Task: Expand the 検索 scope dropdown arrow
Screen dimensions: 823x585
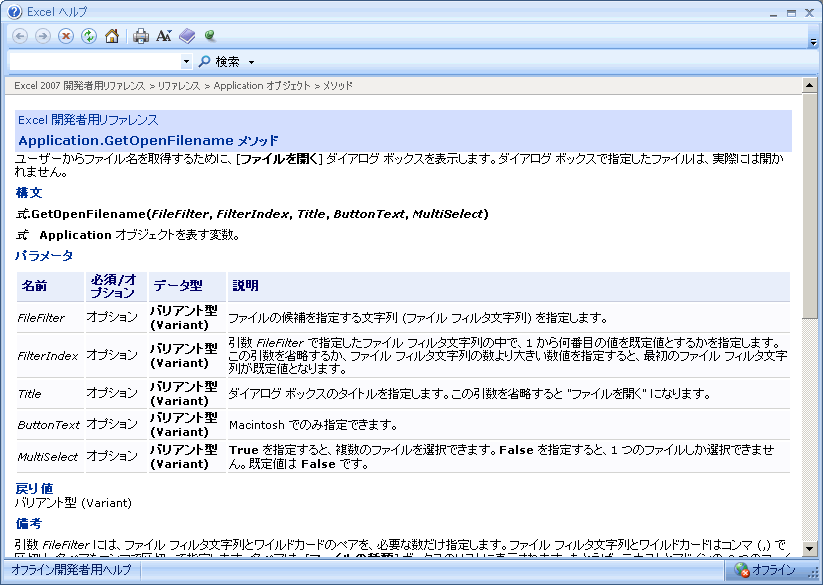Action: [x=251, y=62]
